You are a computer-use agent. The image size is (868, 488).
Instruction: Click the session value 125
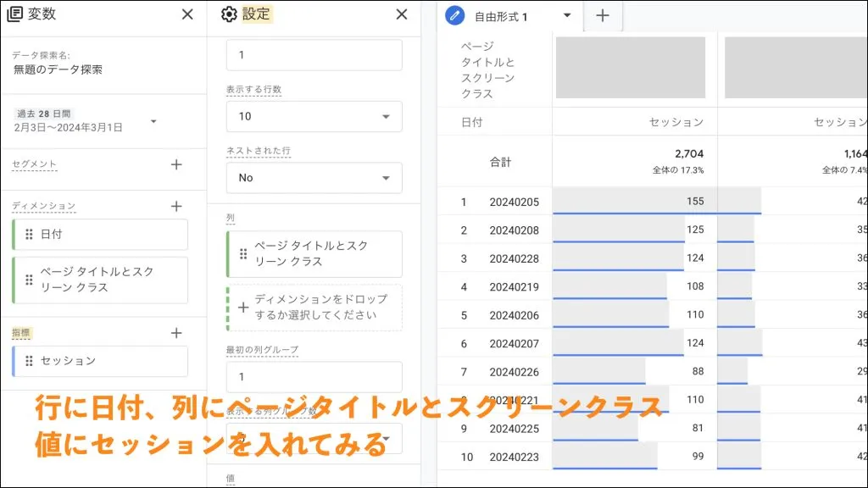pos(695,230)
